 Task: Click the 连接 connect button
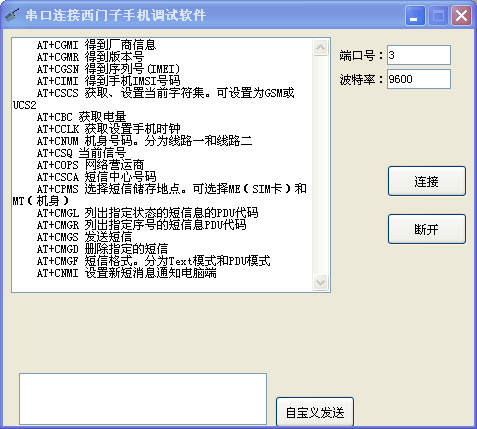[x=427, y=181]
